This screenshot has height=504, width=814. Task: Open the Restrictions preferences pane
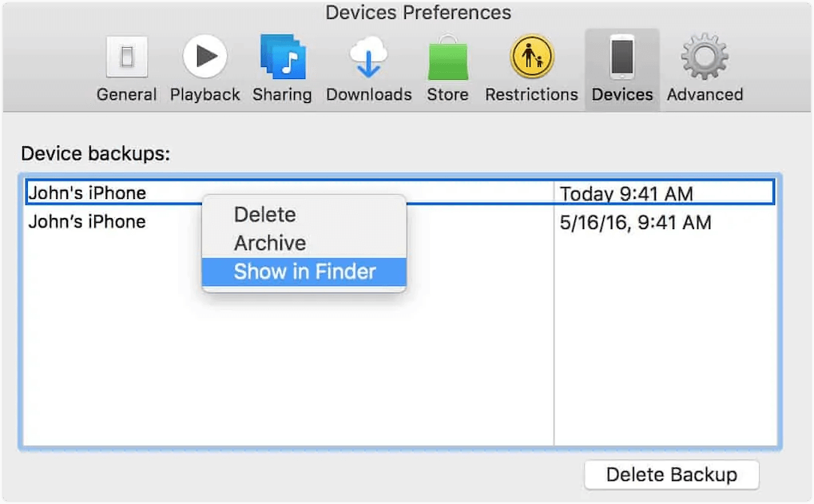[x=531, y=69]
